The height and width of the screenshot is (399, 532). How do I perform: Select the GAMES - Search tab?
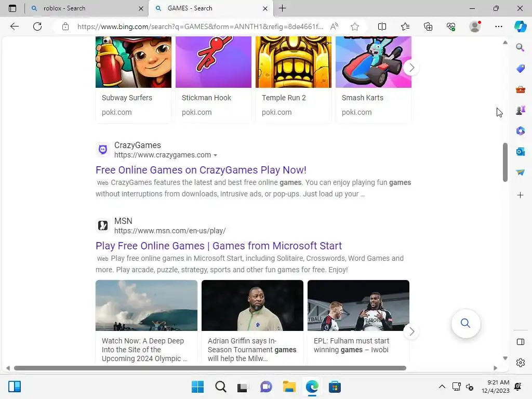[210, 8]
